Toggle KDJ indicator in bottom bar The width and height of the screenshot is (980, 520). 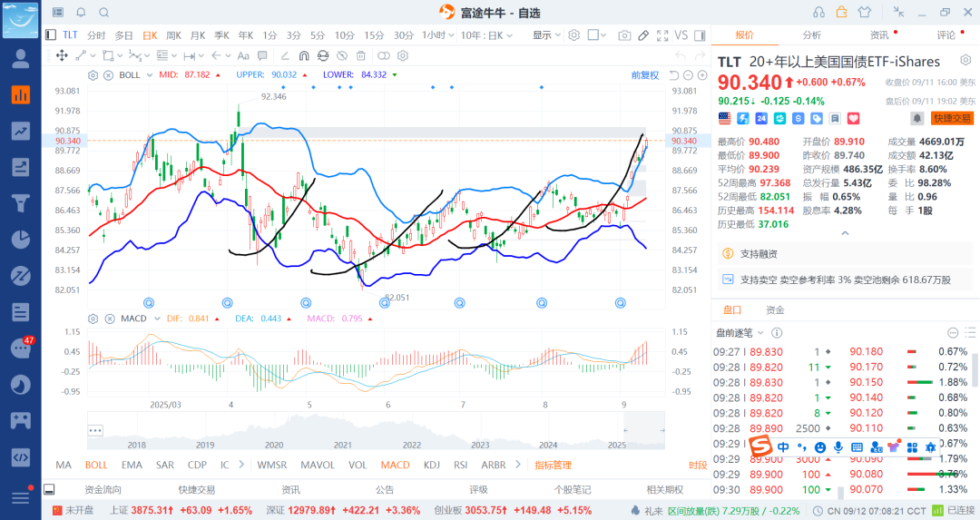[432, 465]
